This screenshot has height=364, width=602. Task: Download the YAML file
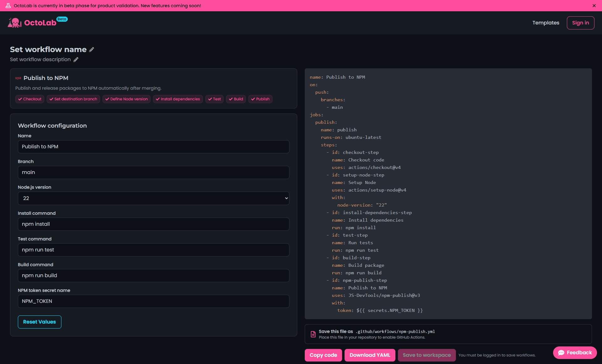(x=370, y=355)
